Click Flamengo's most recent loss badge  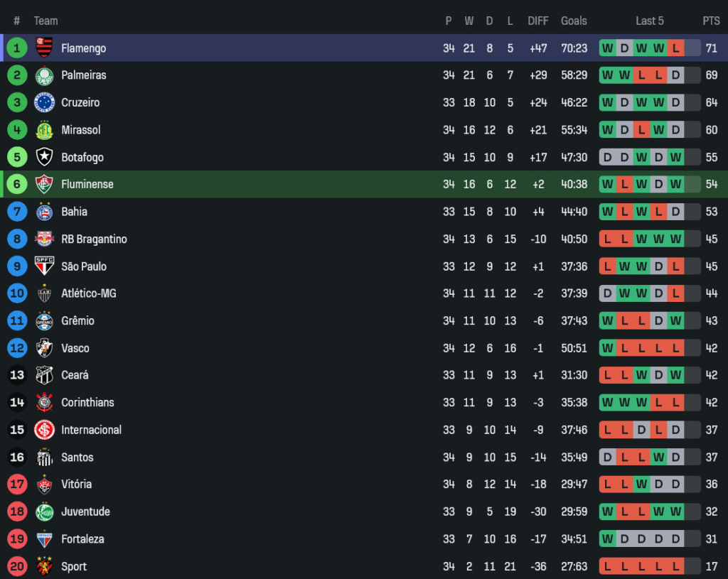point(675,48)
